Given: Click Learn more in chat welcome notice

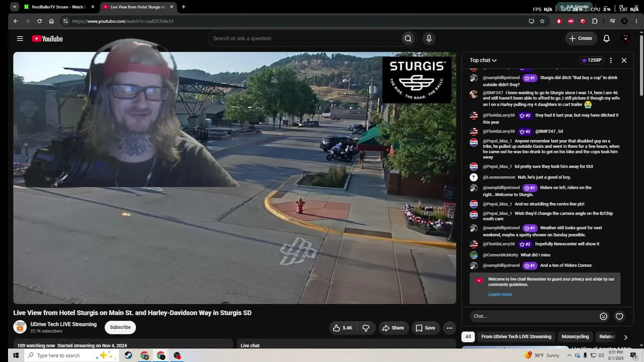Looking at the screenshot, I should pyautogui.click(x=500, y=295).
